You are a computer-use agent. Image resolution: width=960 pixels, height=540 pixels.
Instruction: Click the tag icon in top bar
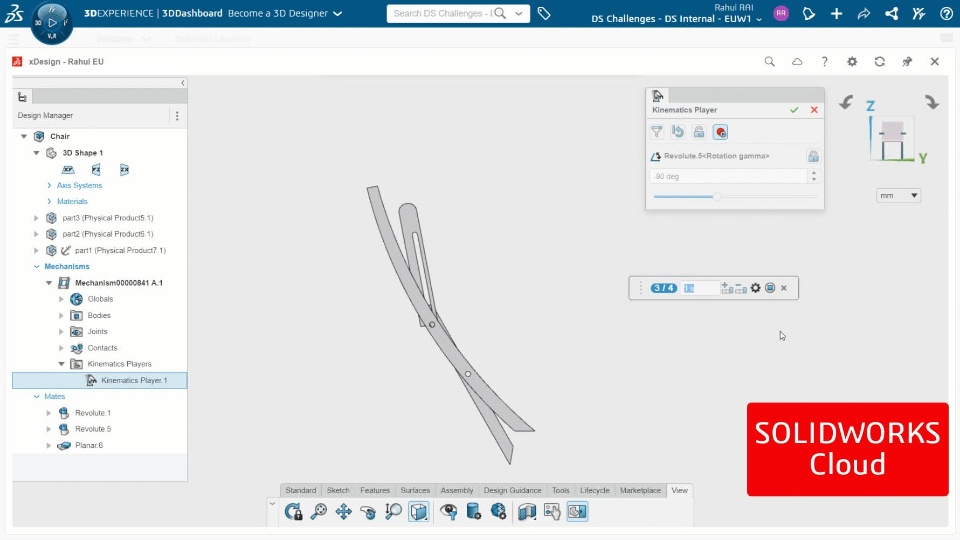coord(544,13)
